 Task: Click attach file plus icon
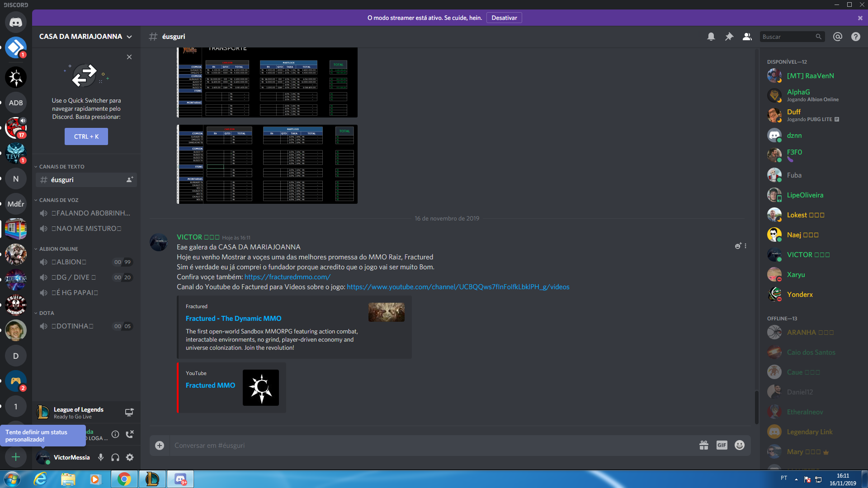pyautogui.click(x=160, y=446)
